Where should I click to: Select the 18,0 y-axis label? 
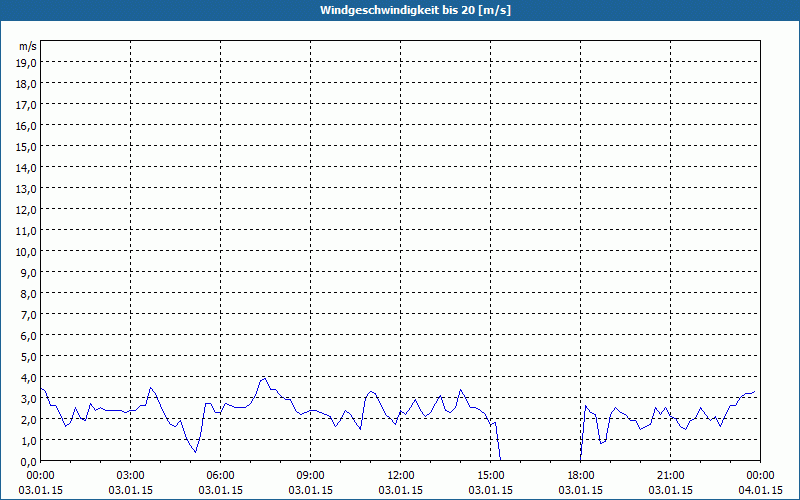28,84
